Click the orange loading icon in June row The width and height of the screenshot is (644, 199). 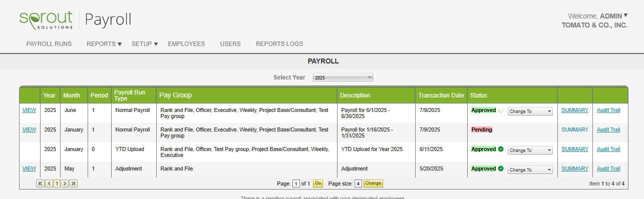click(x=501, y=110)
